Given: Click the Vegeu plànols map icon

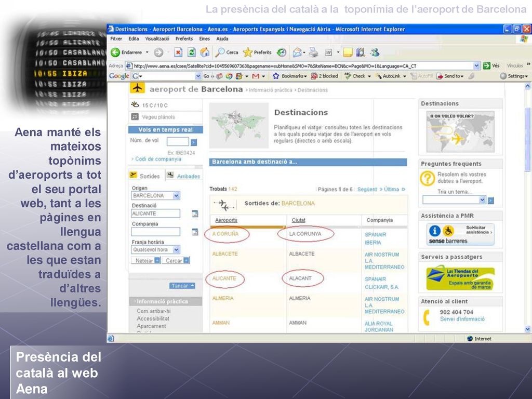Looking at the screenshot, I should click(x=135, y=117).
